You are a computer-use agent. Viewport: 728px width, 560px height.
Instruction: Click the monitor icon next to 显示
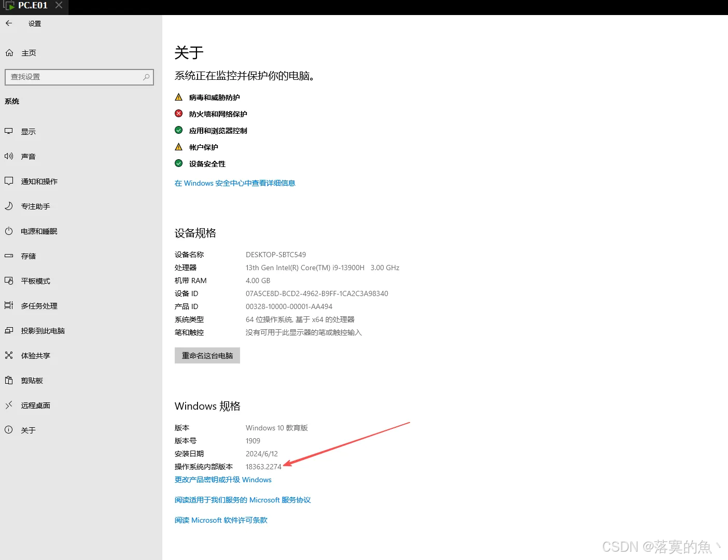(9, 131)
